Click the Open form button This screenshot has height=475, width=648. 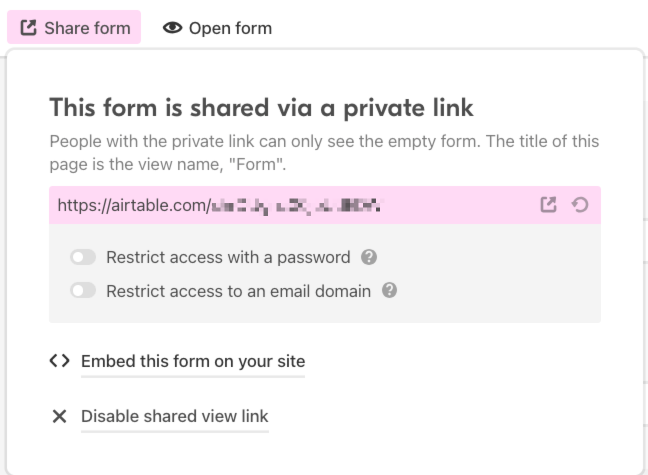(x=217, y=28)
